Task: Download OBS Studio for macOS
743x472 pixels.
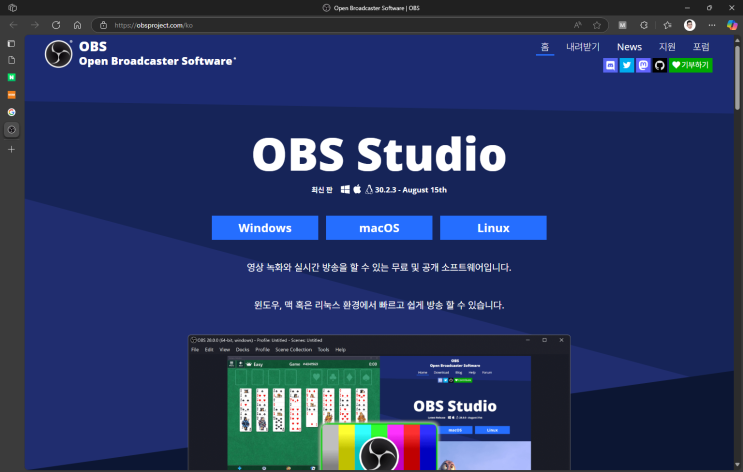Action: [379, 228]
